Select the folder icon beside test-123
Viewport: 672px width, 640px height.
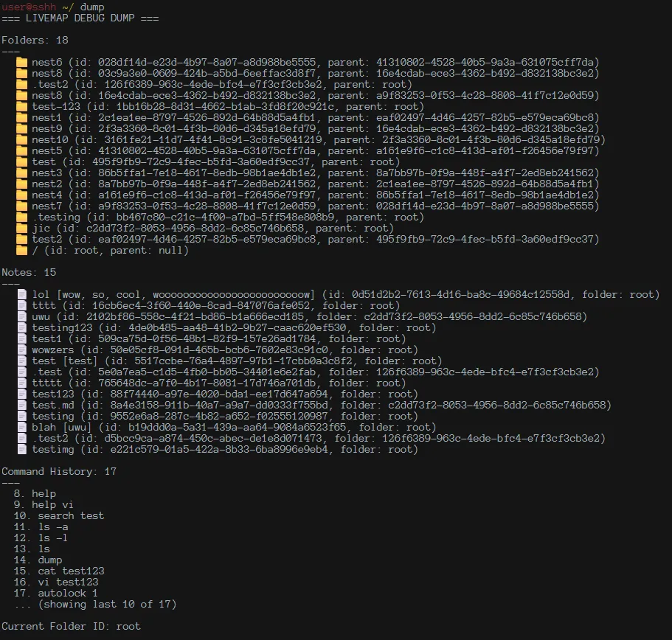pyautogui.click(x=21, y=107)
